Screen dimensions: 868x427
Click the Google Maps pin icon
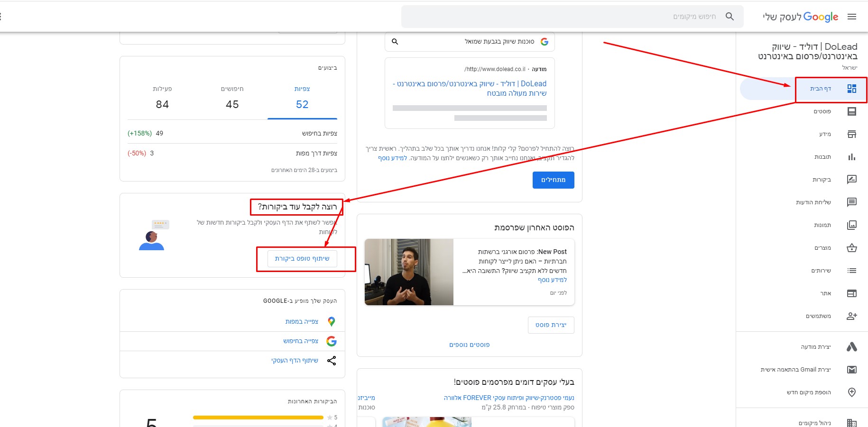pyautogui.click(x=332, y=322)
